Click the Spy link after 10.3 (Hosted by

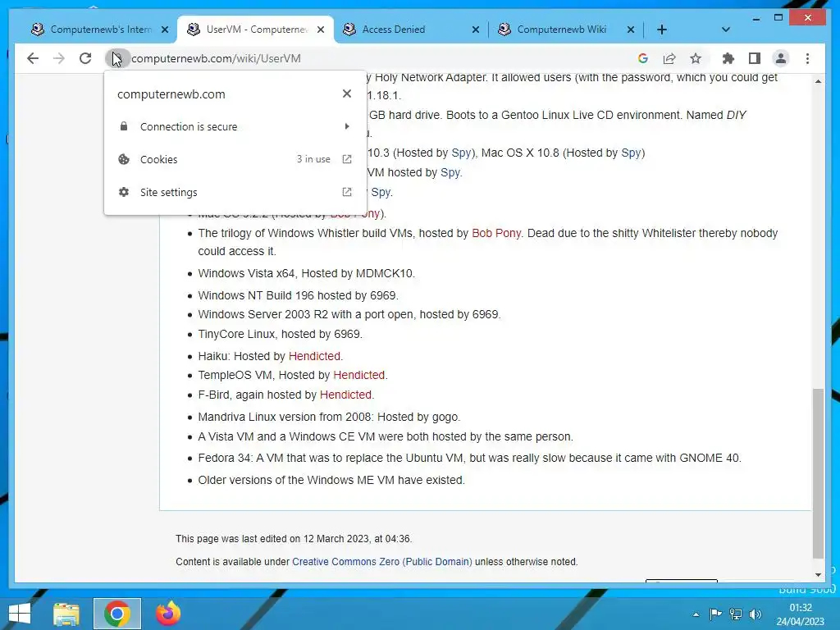pyautogui.click(x=461, y=153)
